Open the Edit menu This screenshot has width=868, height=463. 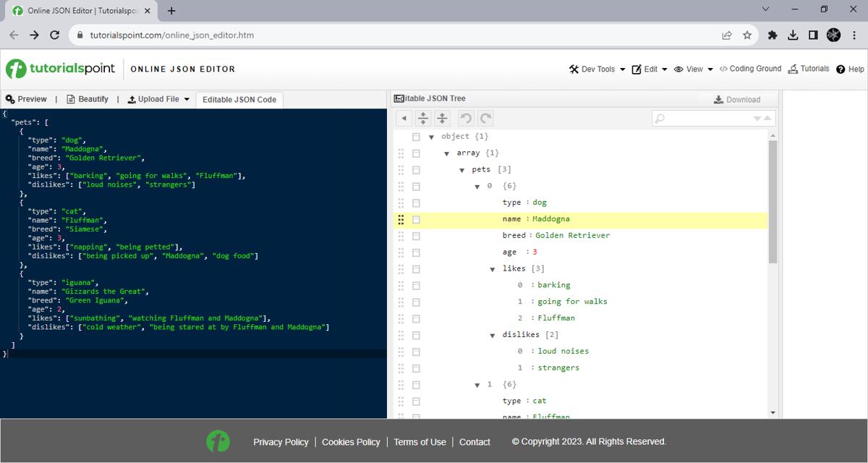click(x=650, y=69)
